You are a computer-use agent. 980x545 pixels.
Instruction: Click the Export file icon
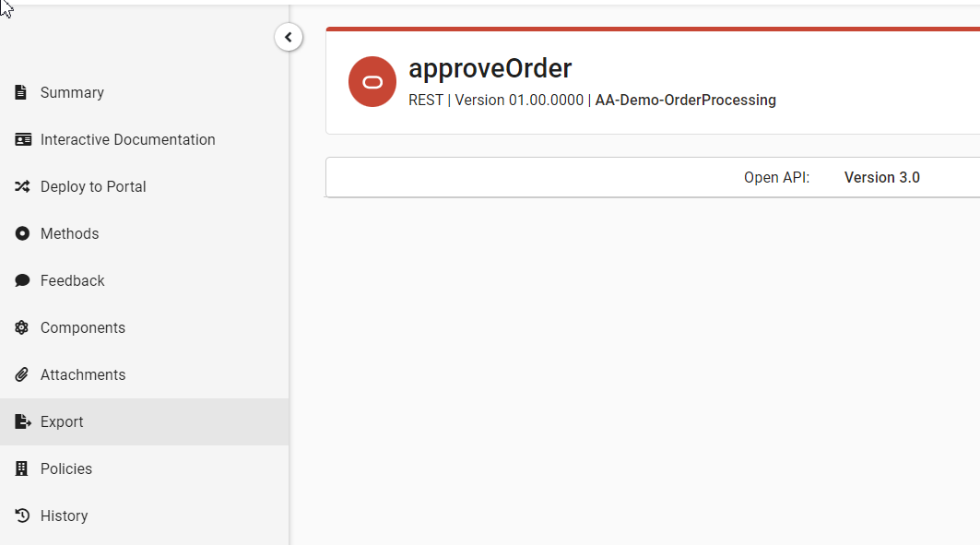22,421
